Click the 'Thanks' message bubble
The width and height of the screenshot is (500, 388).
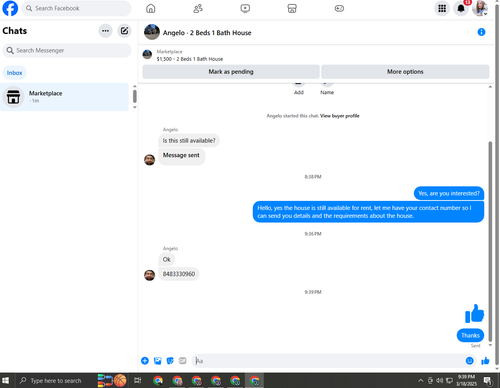tap(470, 335)
